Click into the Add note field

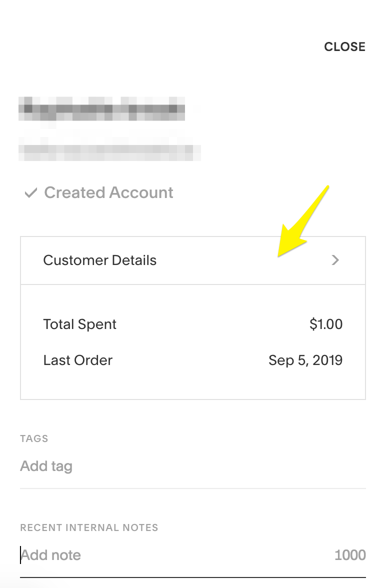pos(150,555)
